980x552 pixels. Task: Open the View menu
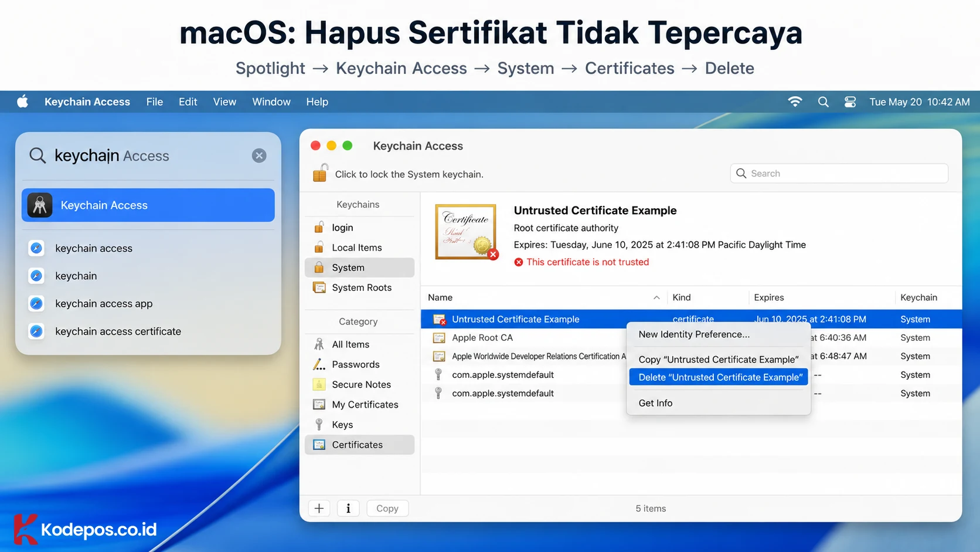pyautogui.click(x=224, y=101)
